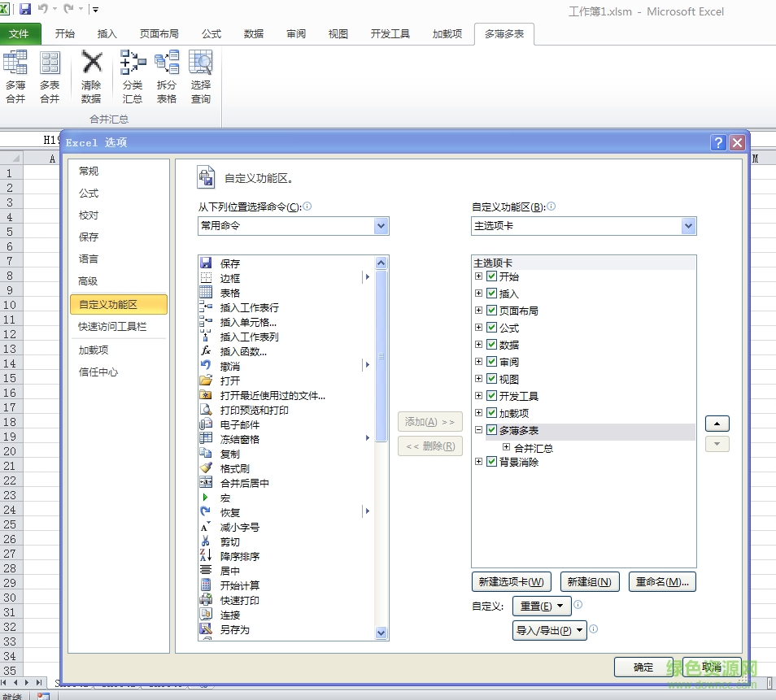The image size is (776, 700).
Task: Open the 分类汇总 ribbon tool
Action: pos(133,76)
